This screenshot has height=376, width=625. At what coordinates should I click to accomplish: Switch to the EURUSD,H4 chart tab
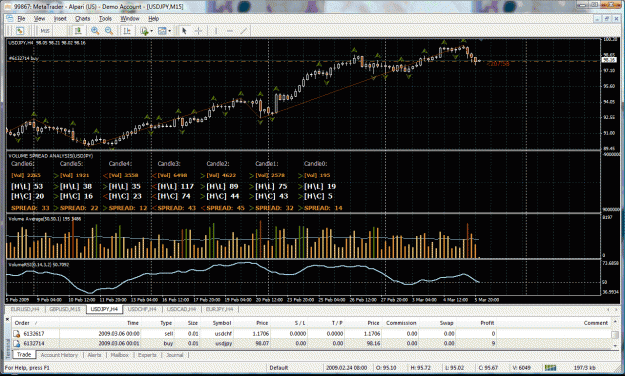click(x=25, y=309)
